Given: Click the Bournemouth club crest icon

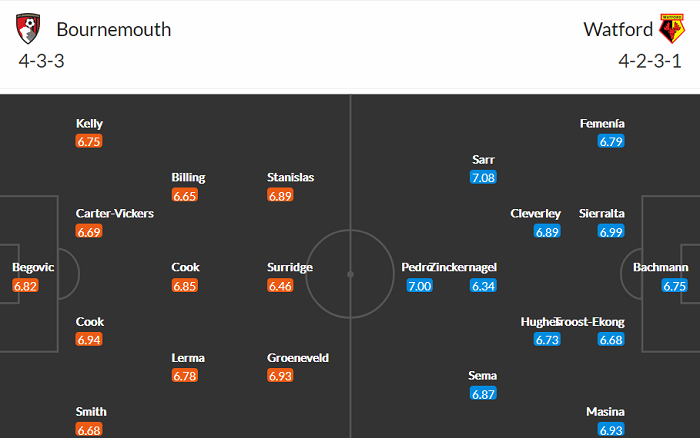Looking at the screenshot, I should [x=28, y=29].
